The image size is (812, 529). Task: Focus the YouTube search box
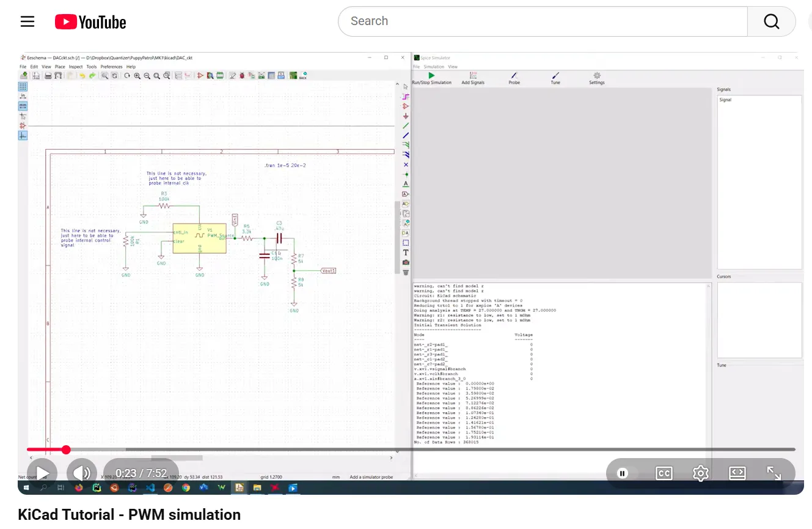pos(543,21)
